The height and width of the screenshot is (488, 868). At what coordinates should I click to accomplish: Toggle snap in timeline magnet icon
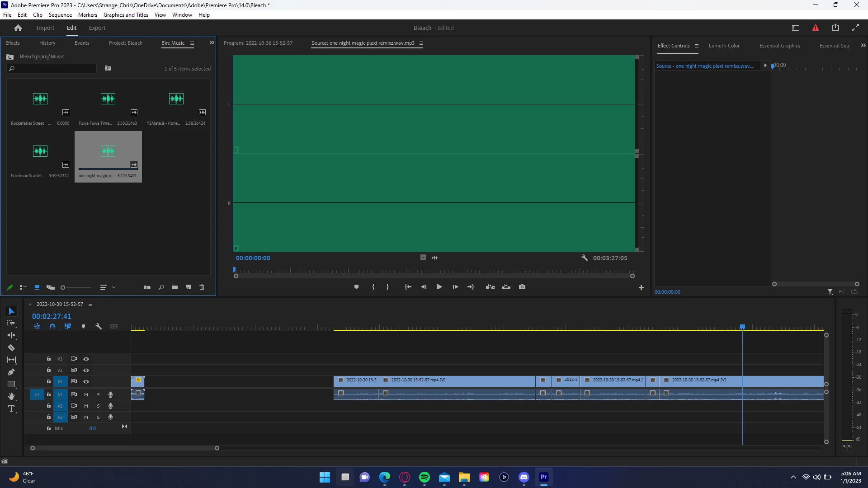[x=52, y=326]
